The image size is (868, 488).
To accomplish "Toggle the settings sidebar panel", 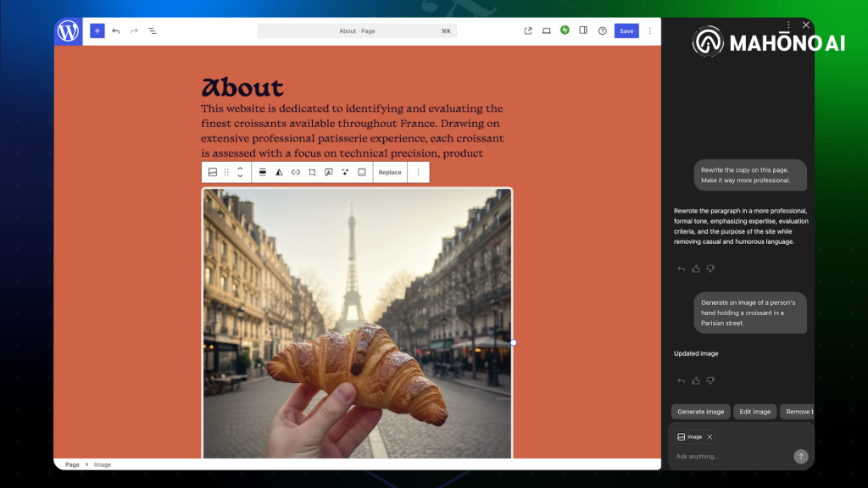I will pos(583,30).
